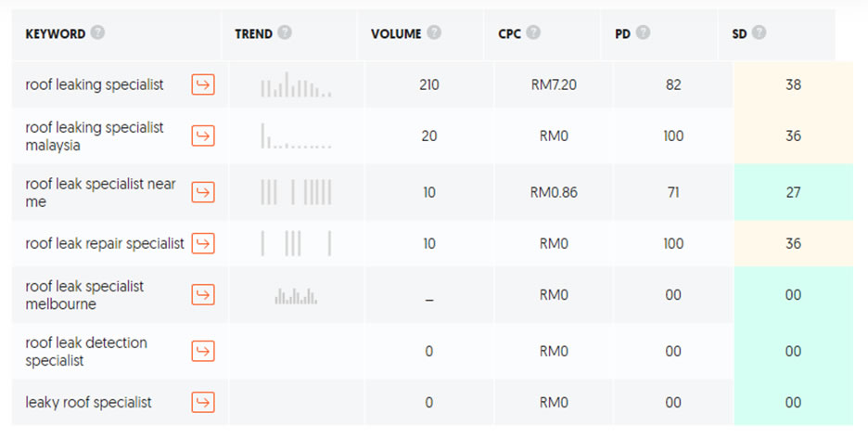
Task: Click the SD value 27 green cell
Action: 793,192
